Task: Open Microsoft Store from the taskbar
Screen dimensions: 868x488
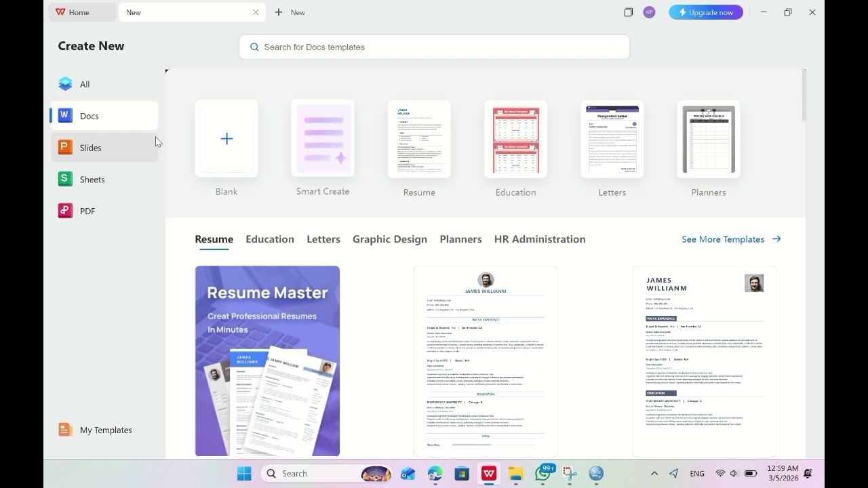Action: (x=462, y=473)
